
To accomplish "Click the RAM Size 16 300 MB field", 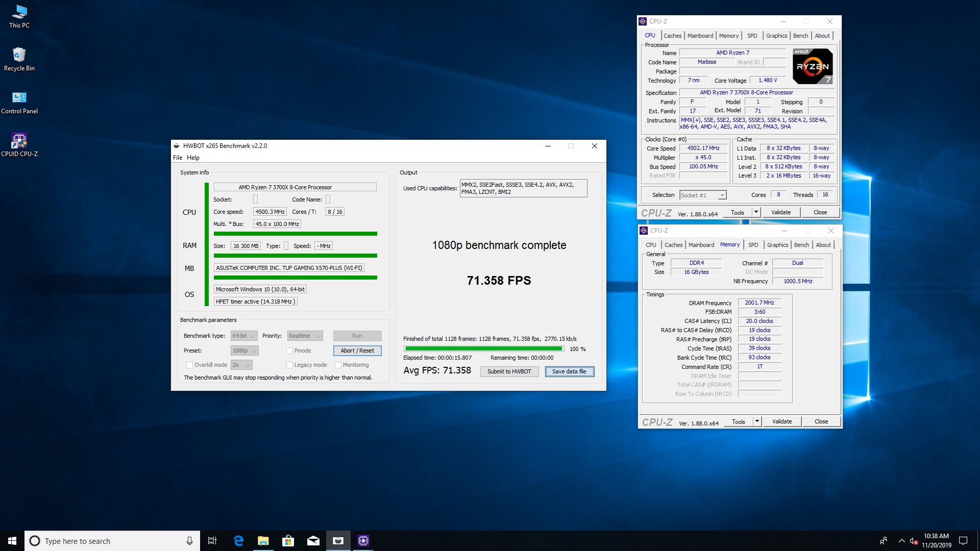I will [246, 246].
